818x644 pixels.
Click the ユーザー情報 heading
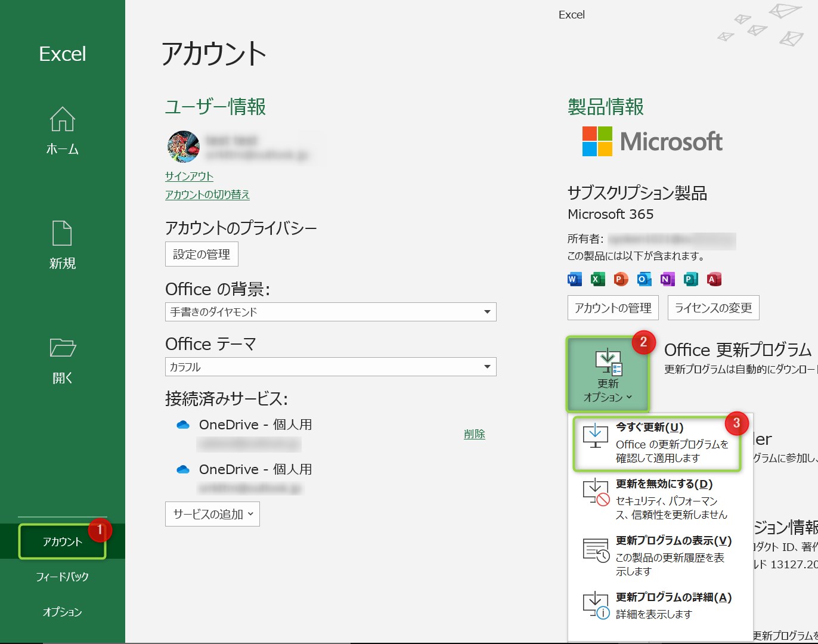(x=215, y=107)
